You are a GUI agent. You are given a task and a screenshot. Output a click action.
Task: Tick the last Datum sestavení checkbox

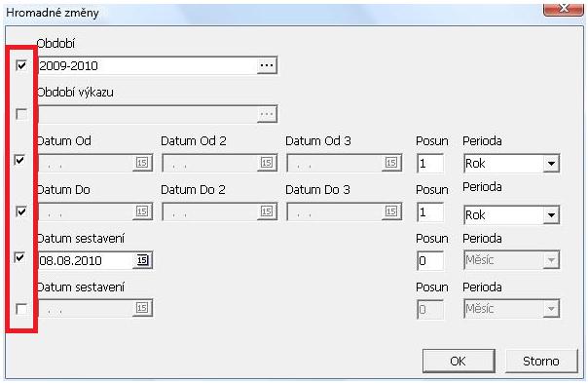tap(21, 309)
